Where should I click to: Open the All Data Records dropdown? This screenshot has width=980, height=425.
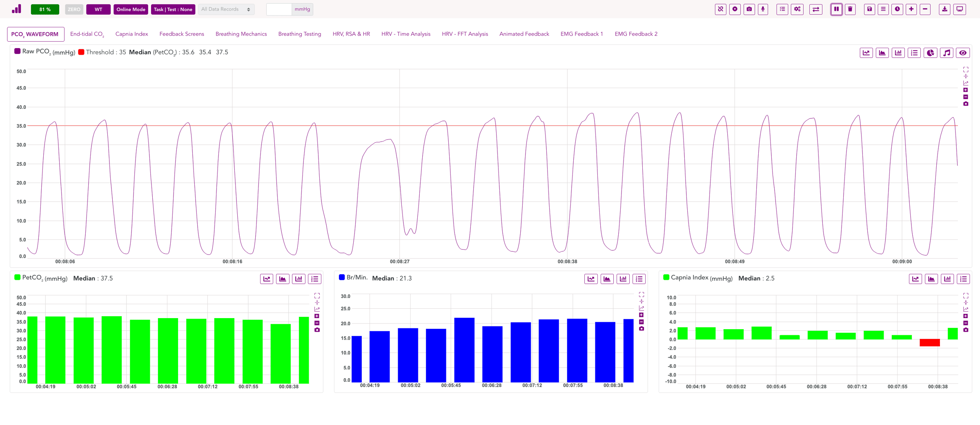[x=226, y=9]
